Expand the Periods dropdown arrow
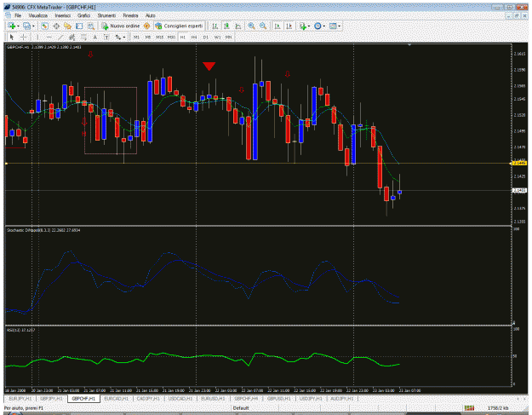This screenshot has height=415, width=532. pyautogui.click(x=324, y=26)
